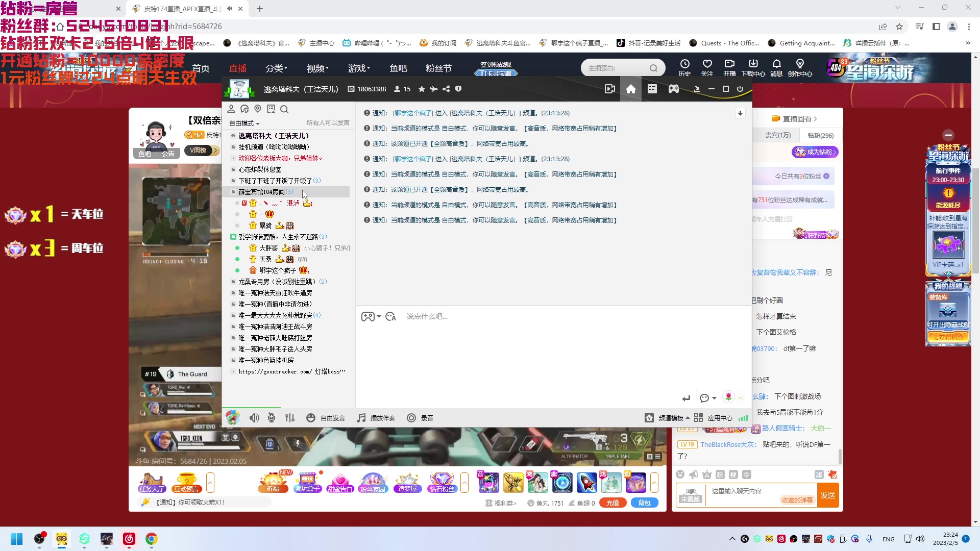The width and height of the screenshot is (980, 551).
Task: Open 频道模板 channel template menu
Action: point(668,418)
